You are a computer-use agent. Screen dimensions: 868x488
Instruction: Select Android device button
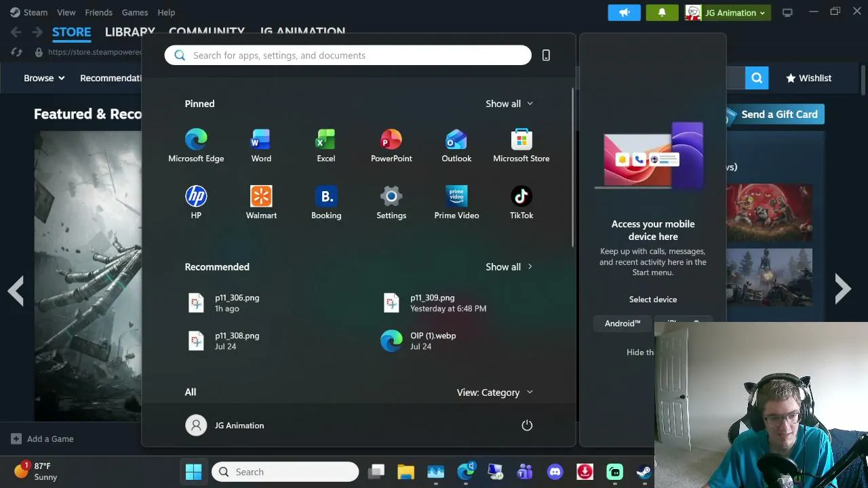pos(623,323)
